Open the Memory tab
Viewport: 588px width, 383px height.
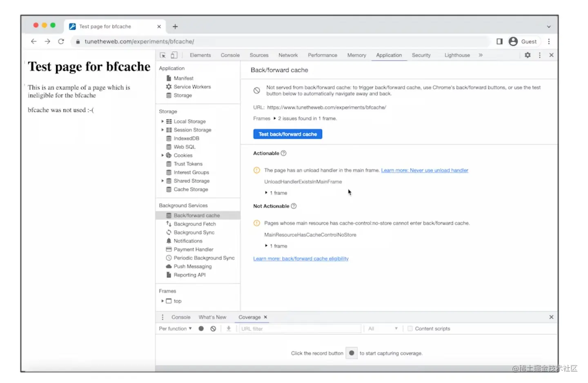coord(357,55)
